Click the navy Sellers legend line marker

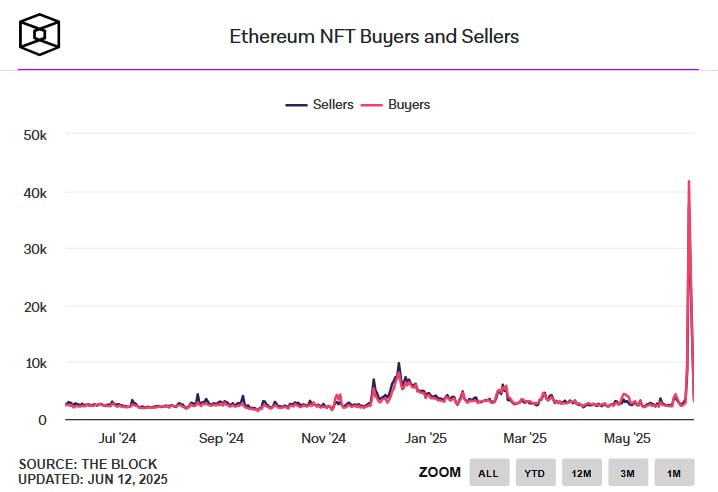point(296,104)
